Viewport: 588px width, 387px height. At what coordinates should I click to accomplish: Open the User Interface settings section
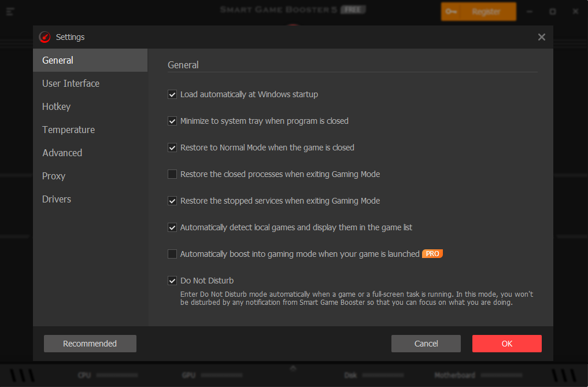(x=90, y=83)
